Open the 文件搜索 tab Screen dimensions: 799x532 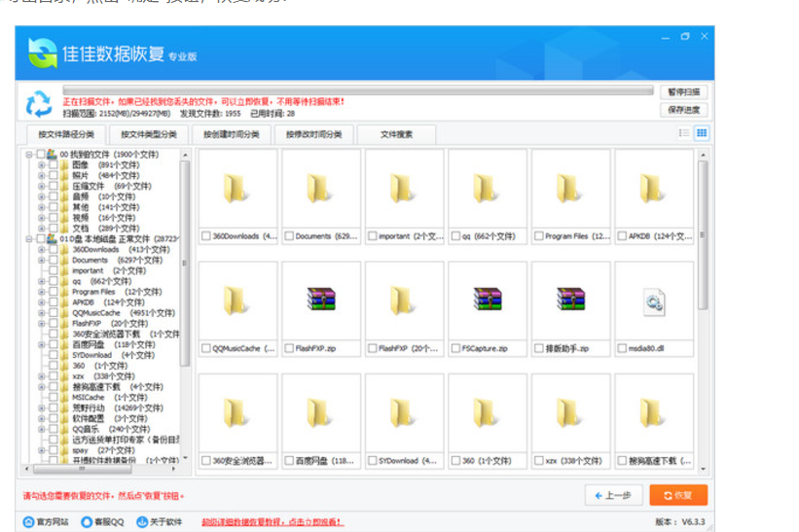tap(396, 134)
